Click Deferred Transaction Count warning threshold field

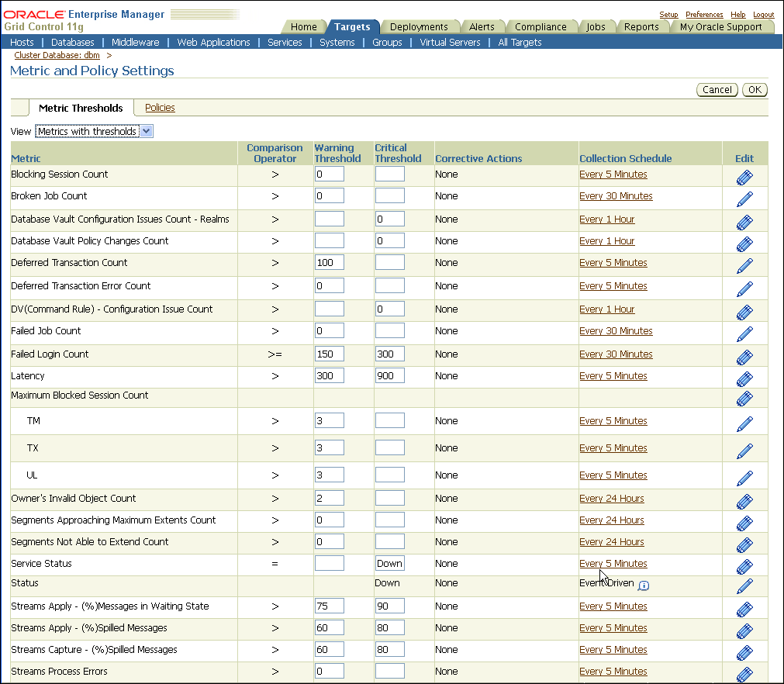(x=329, y=263)
